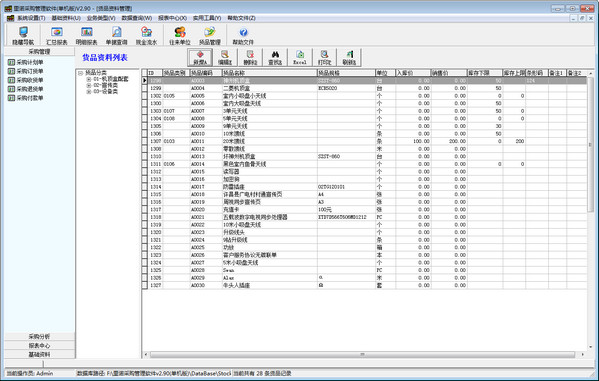
Task: Open the 帮助文件(Z) menu
Action: click(x=241, y=18)
